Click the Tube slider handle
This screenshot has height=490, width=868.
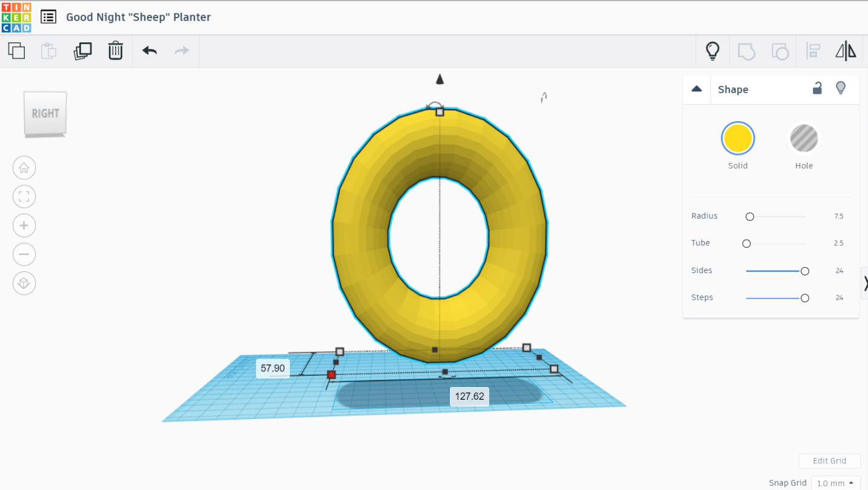point(746,243)
